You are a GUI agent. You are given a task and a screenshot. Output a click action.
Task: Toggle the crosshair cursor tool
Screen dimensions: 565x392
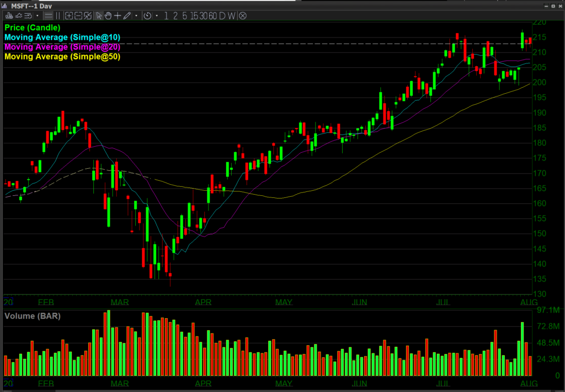pyautogui.click(x=117, y=15)
